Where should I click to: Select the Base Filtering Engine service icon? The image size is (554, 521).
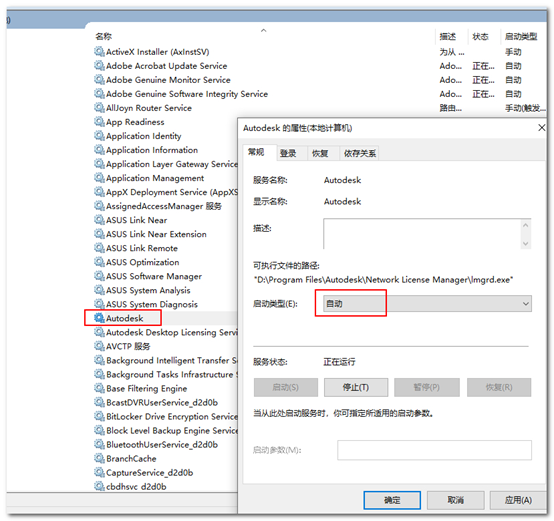[x=99, y=388]
